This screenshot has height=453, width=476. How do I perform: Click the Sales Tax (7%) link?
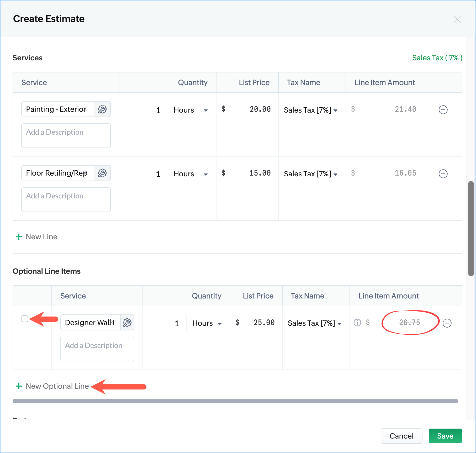click(437, 58)
